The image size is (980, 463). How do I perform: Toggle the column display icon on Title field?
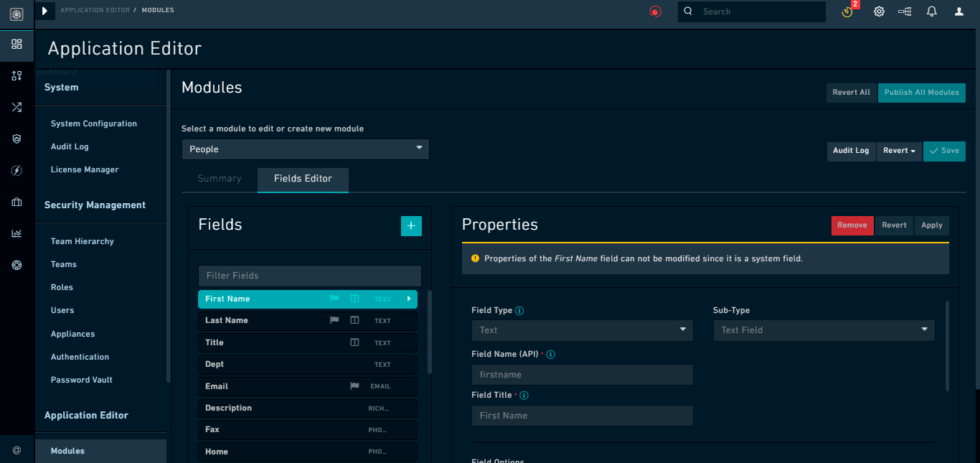[x=354, y=342]
